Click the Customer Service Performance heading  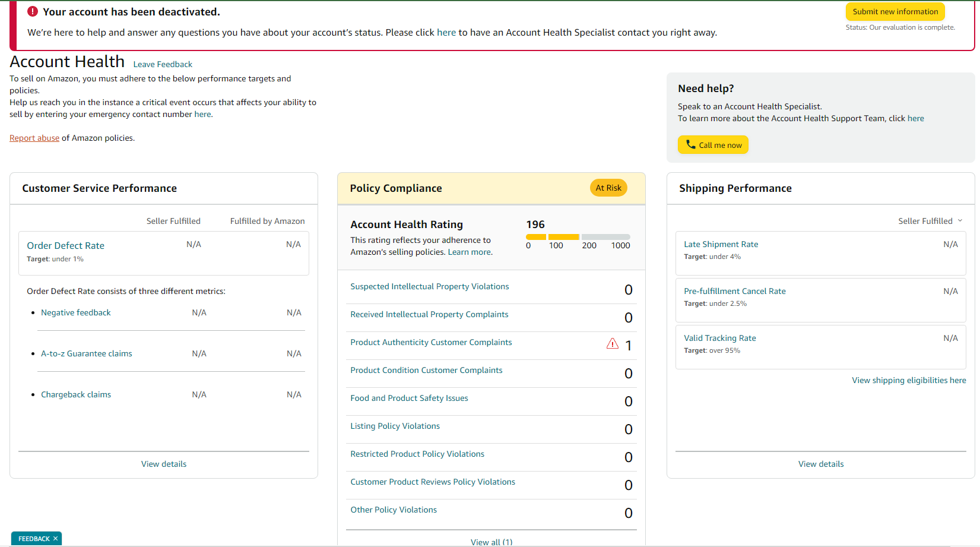[99, 188]
